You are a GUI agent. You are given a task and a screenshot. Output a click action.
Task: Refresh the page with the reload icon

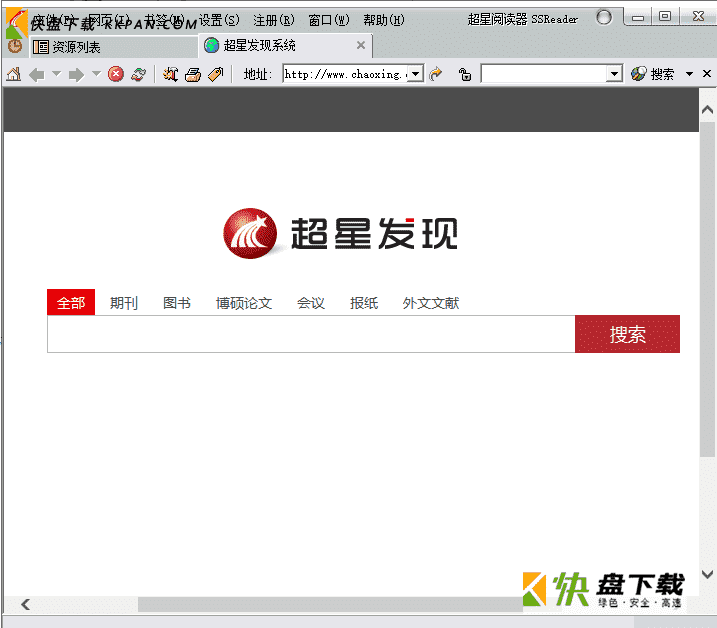139,74
